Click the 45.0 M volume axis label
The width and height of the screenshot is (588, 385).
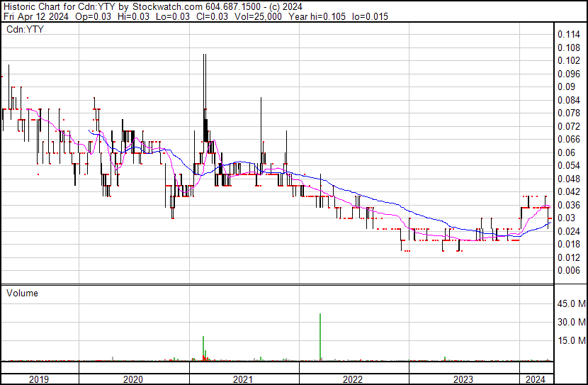571,304
